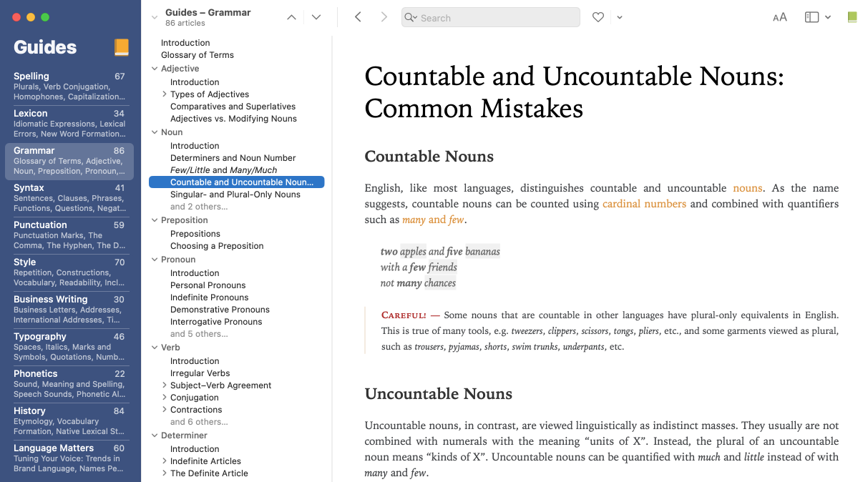The height and width of the screenshot is (482, 868).
Task: Collapse the Adjective section
Action: tap(155, 69)
